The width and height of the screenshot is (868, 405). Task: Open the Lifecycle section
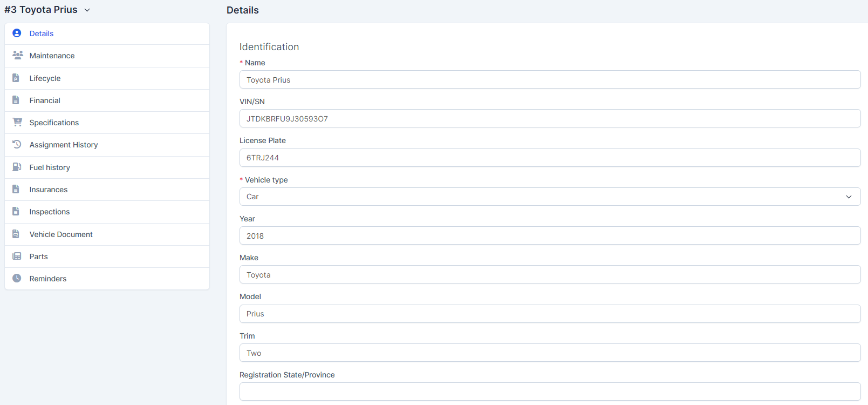click(107, 78)
